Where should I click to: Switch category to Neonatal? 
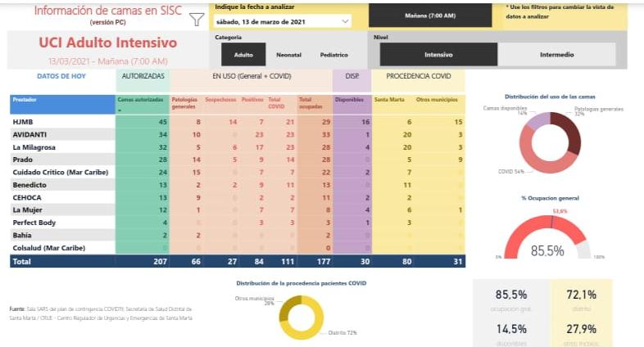(x=288, y=55)
